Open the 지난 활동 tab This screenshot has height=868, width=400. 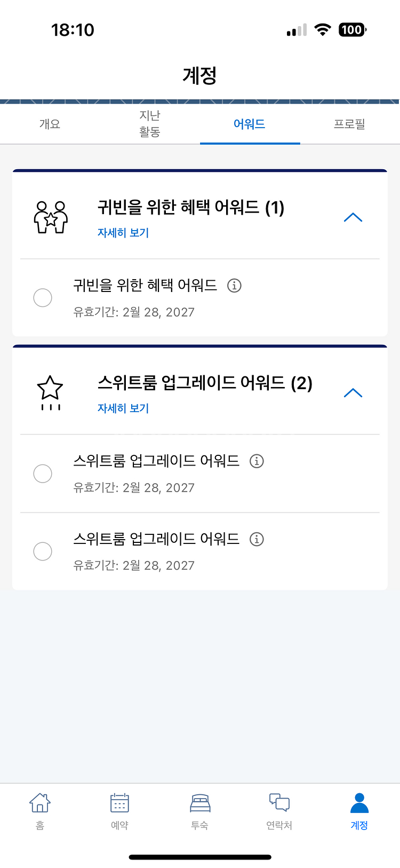(150, 123)
